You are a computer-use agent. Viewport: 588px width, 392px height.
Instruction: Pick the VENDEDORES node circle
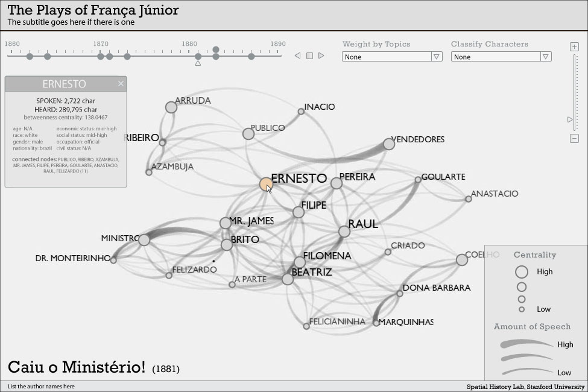[x=389, y=144]
